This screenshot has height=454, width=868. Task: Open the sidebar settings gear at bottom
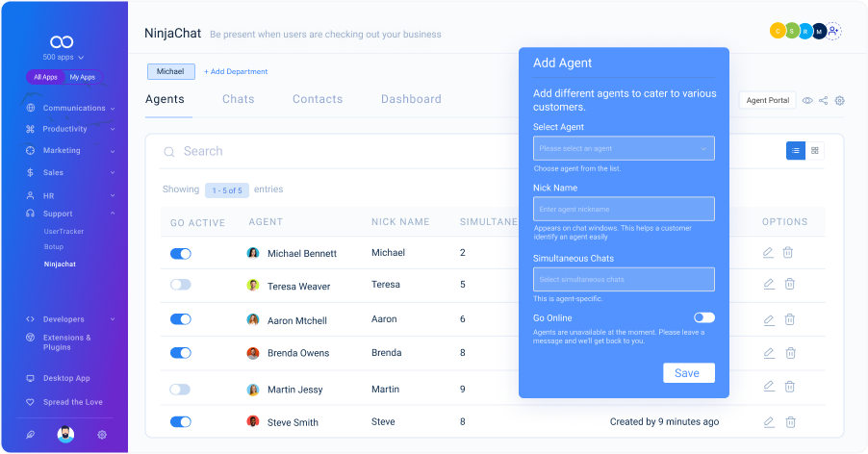[102, 435]
